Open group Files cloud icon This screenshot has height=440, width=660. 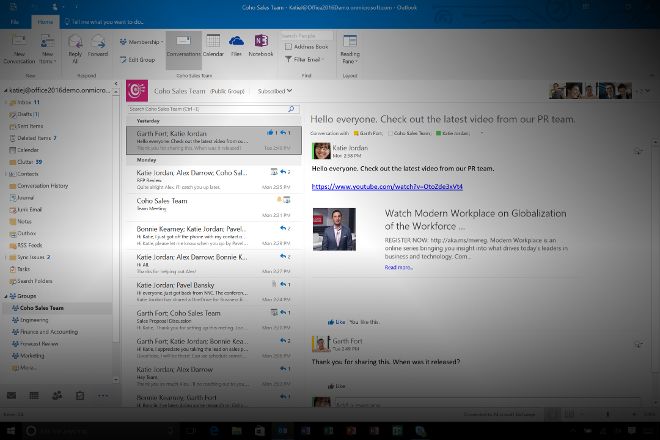236,45
